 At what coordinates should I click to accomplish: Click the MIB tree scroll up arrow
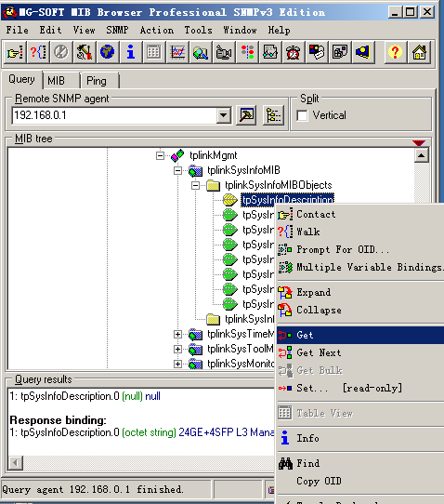[422, 156]
